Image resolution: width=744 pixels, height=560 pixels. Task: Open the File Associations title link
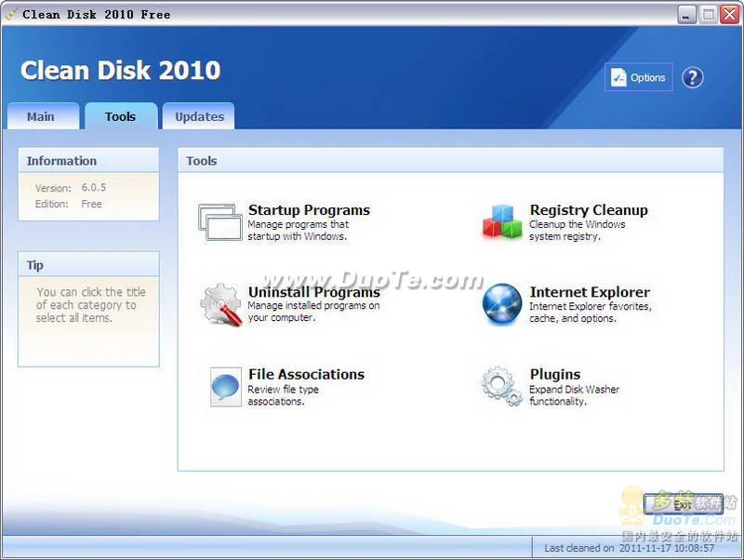pyautogui.click(x=307, y=374)
